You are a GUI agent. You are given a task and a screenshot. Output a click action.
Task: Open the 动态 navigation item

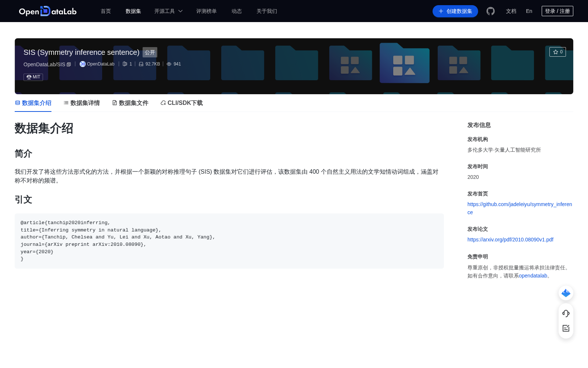click(x=237, y=11)
